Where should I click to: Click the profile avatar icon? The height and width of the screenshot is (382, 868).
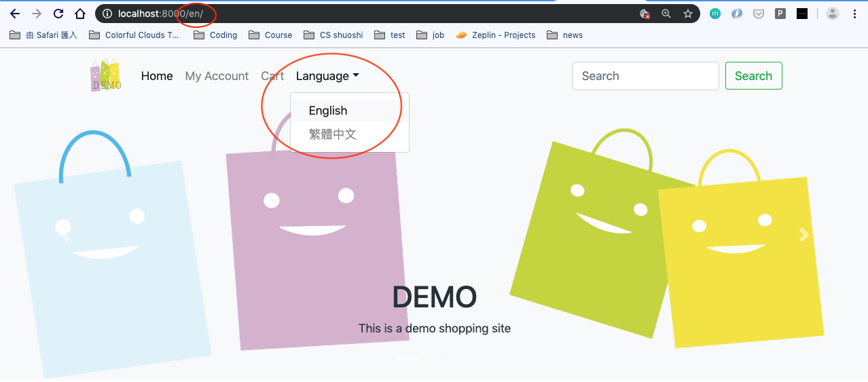833,14
